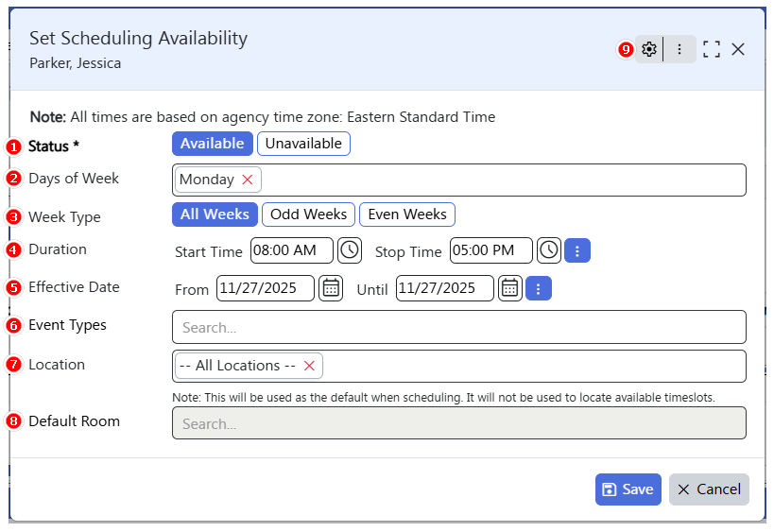The image size is (774, 532).
Task: Click the Status field label
Action: (53, 146)
